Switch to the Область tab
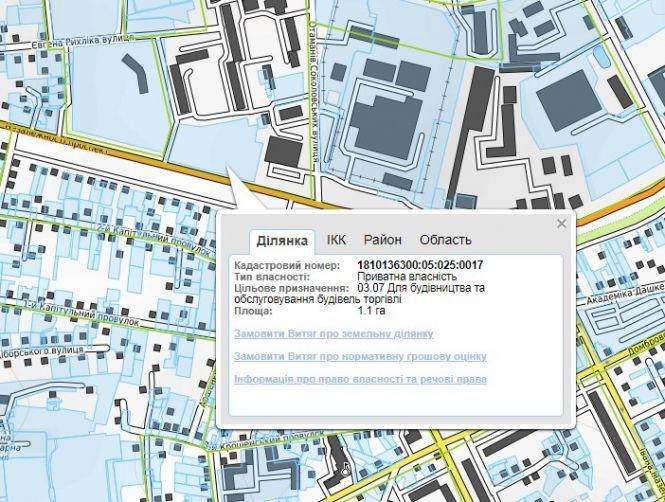 [x=445, y=240]
